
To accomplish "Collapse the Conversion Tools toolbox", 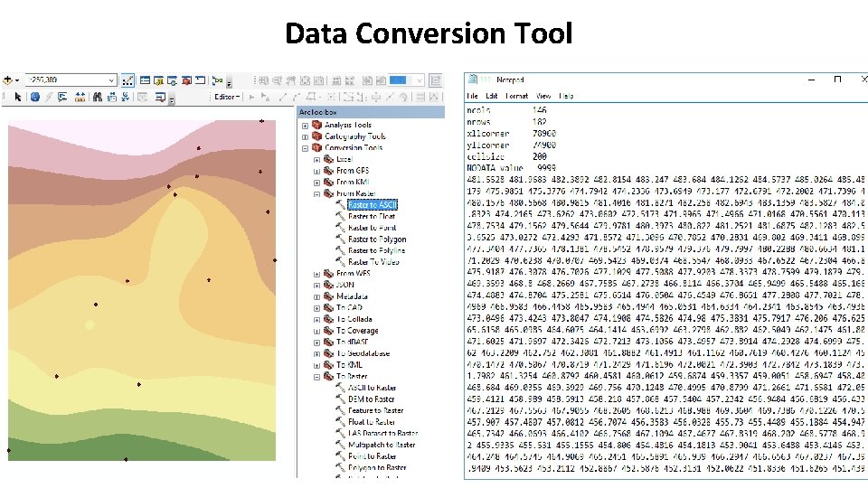I will tap(305, 148).
